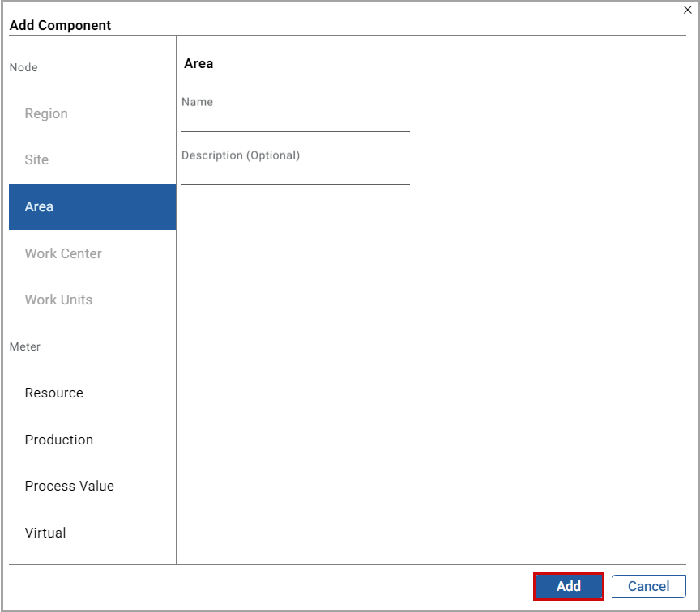Screen dimensions: 700x612
Task: Select the Region node type
Action: 46,114
